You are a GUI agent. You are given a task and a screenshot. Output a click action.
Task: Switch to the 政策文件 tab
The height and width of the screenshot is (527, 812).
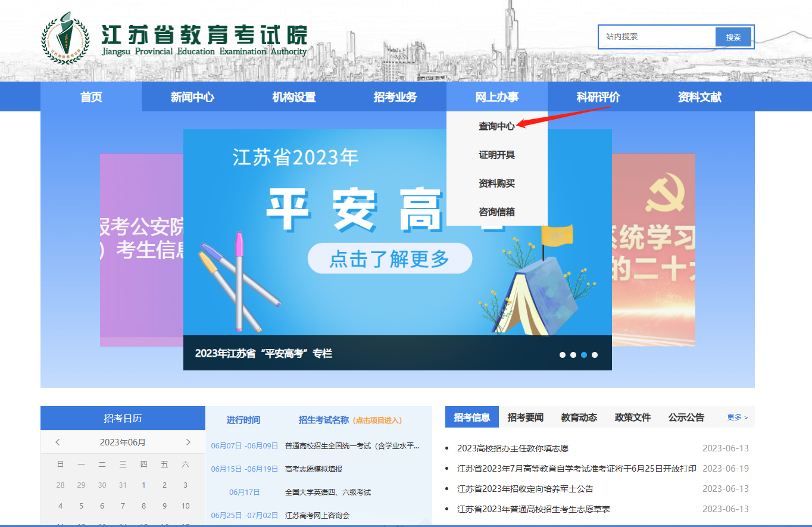(633, 417)
